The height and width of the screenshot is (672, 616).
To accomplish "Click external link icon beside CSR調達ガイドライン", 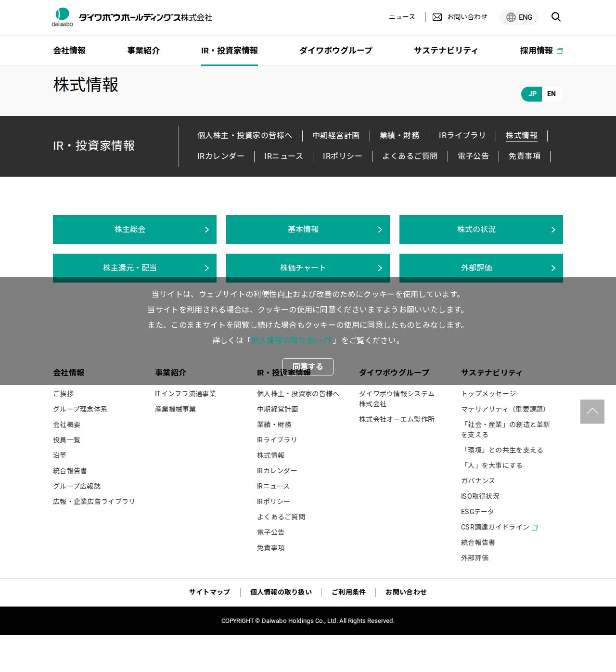I will click(x=535, y=528).
